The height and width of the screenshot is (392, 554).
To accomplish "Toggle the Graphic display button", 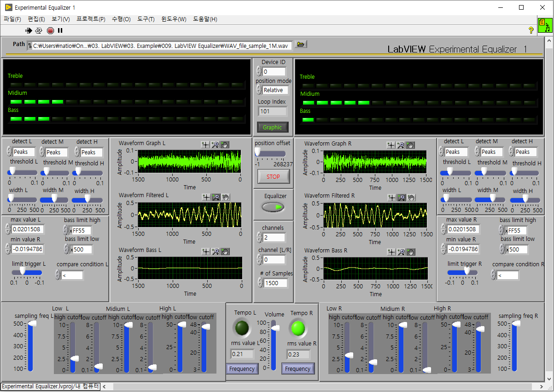I will pos(273,128).
